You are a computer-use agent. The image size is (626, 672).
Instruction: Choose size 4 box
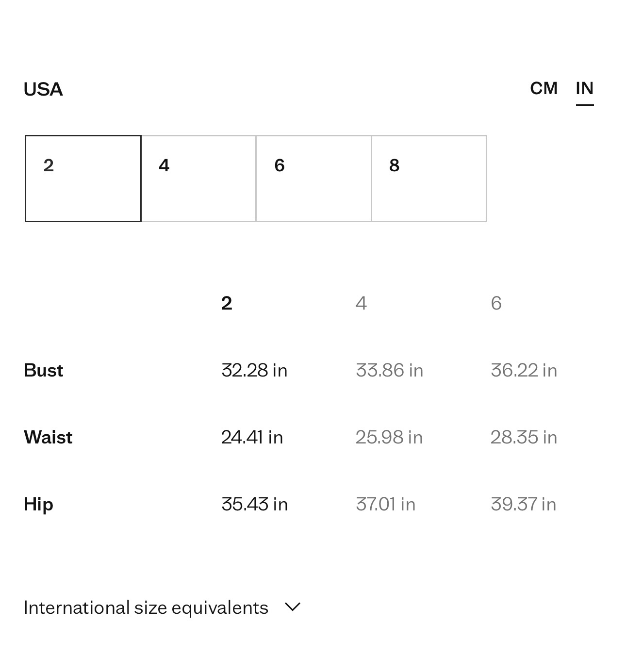pos(198,179)
